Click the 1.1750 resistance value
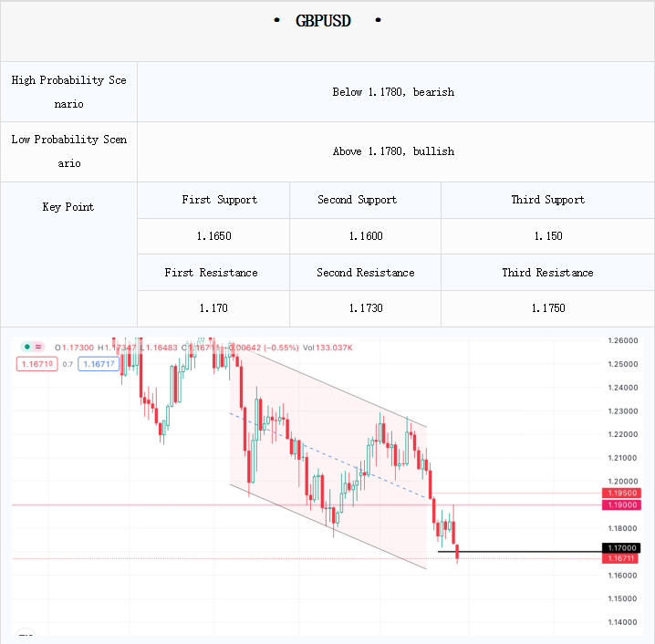Image resolution: width=655 pixels, height=644 pixels. tap(548, 308)
